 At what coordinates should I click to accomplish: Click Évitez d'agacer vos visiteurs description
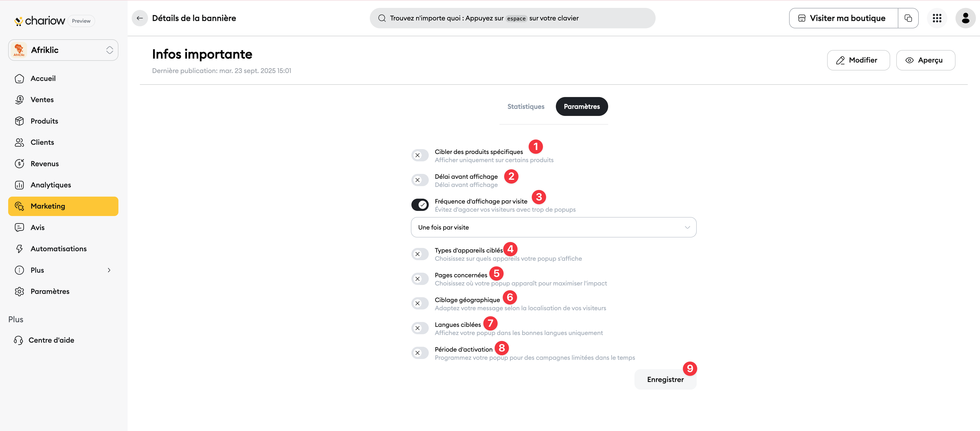coord(505,209)
